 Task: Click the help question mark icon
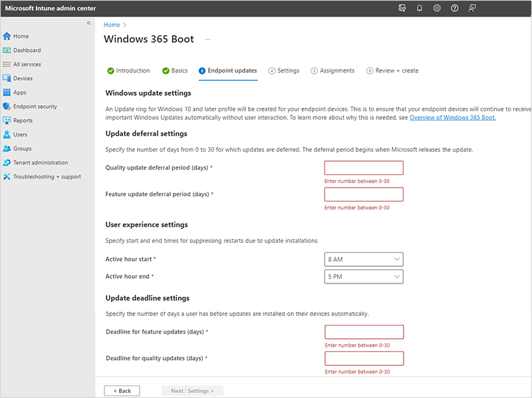[x=455, y=8]
